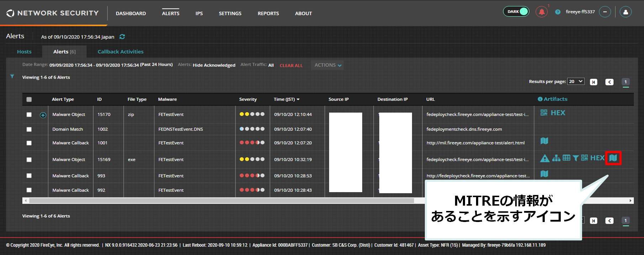The image size is (644, 255).
Task: Select checkbox for alert 15170
Action: [29, 115]
